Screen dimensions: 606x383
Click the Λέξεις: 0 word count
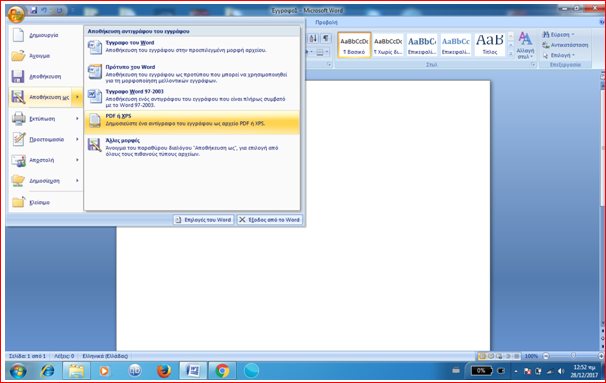tap(64, 356)
